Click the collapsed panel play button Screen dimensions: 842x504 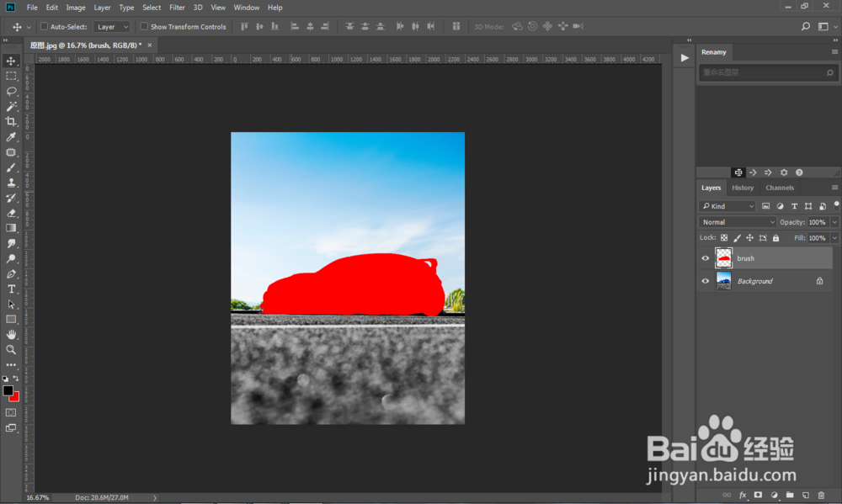(685, 58)
